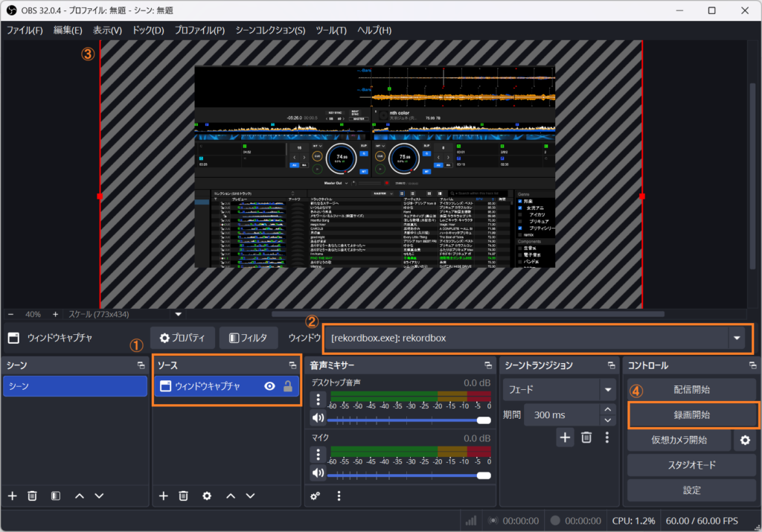
Task: Click the Start Recording (録画開始) button
Action: 693,414
